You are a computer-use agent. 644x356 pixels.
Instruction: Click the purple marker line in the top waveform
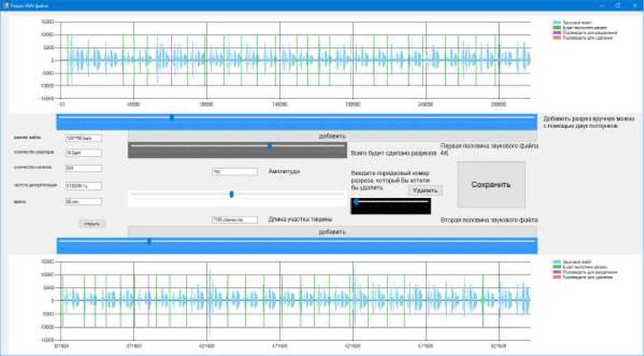pos(171,60)
